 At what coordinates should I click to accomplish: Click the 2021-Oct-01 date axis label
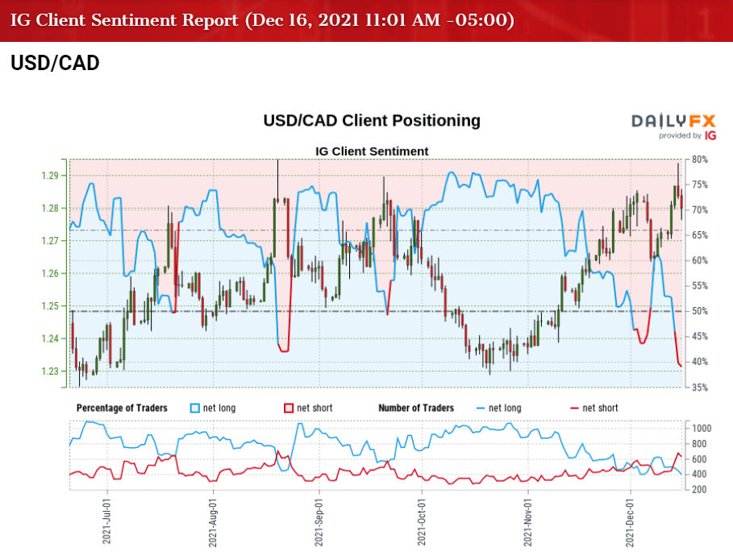[422, 521]
